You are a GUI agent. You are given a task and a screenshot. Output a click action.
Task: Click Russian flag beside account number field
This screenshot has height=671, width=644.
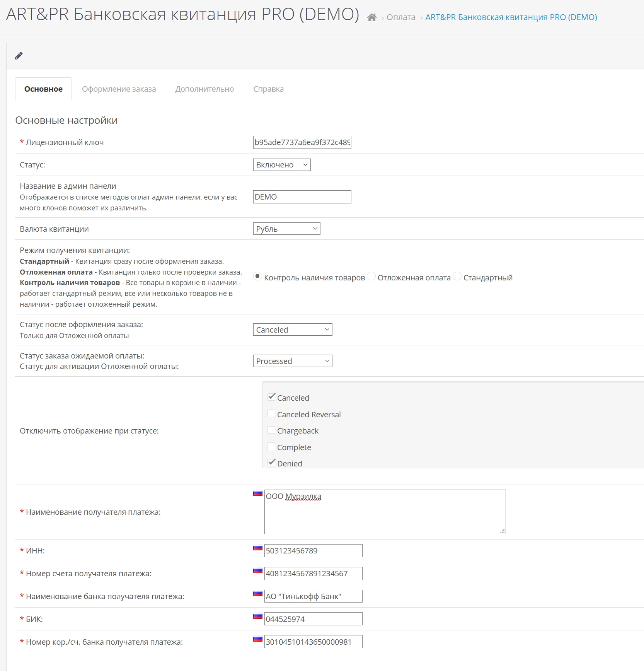pos(258,570)
